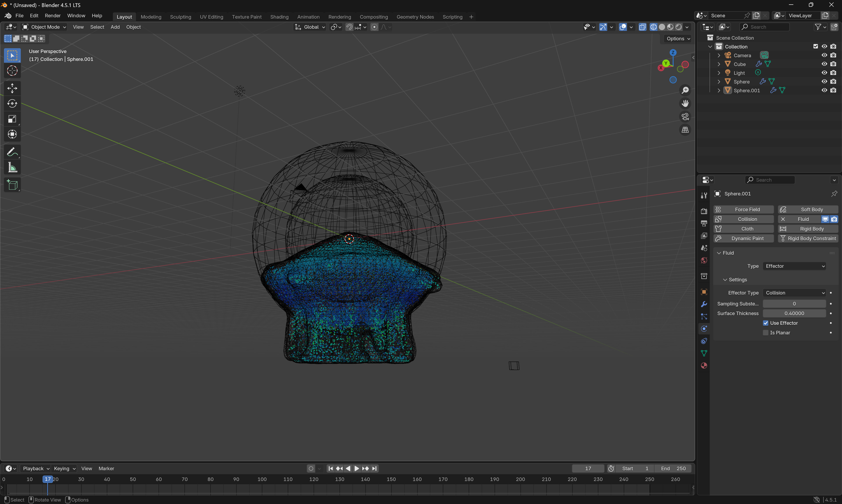Open the Modifiers properties tab wrench icon
This screenshot has height=504, width=842.
click(704, 304)
